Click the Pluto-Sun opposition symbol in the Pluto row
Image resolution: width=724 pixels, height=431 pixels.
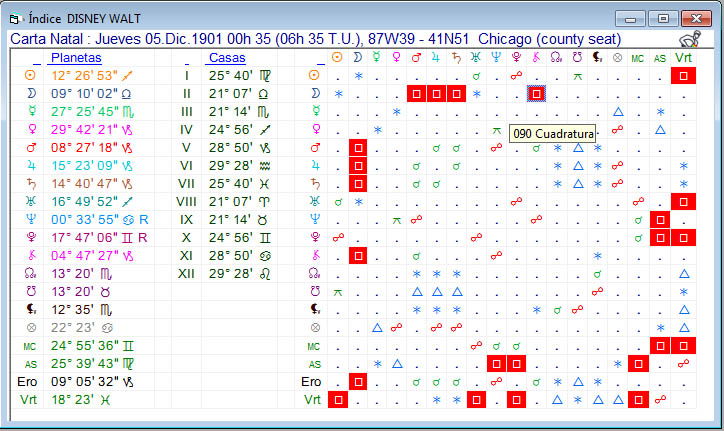[338, 237]
